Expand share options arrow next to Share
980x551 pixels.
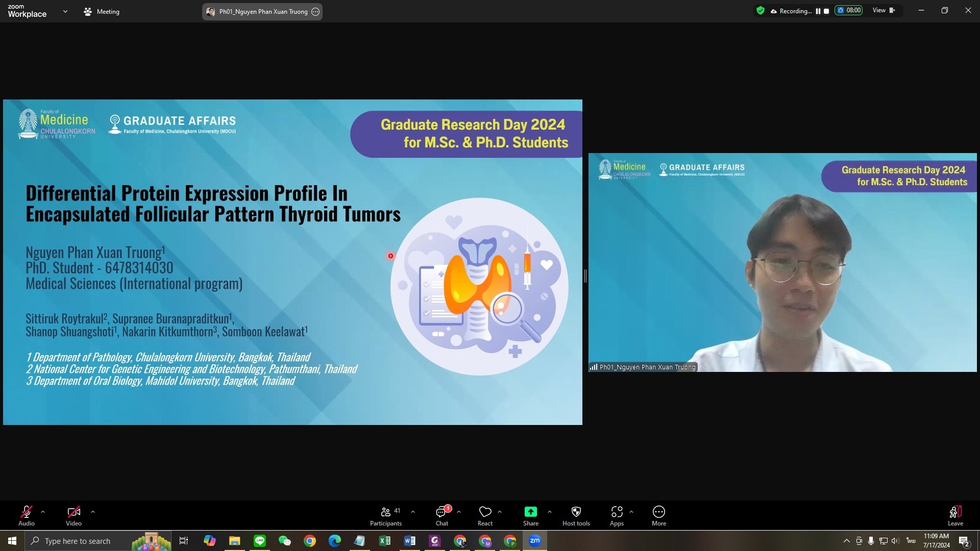tap(550, 511)
